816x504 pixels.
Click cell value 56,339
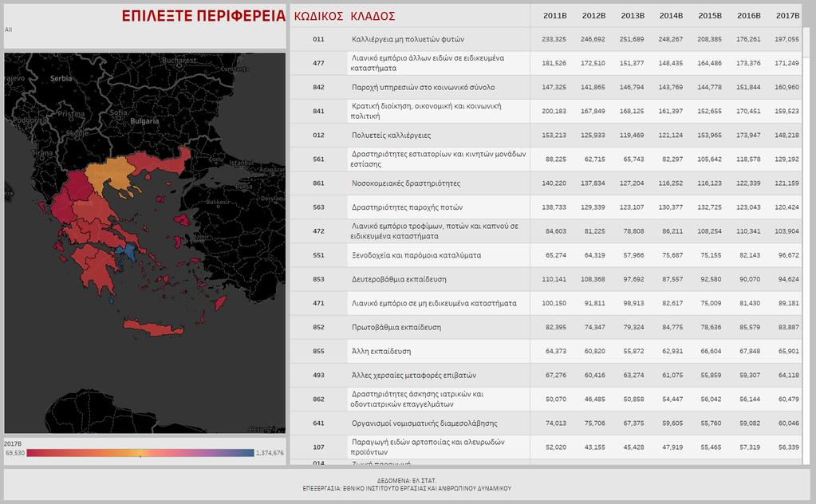pyautogui.click(x=788, y=447)
